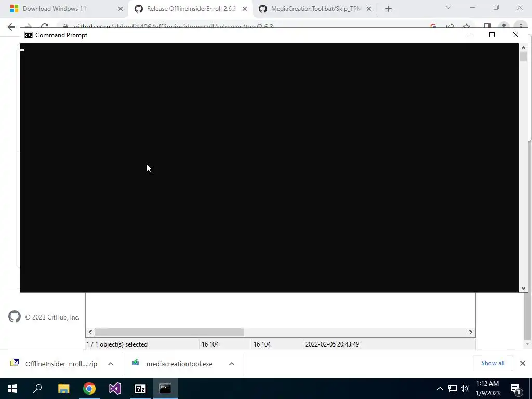Close the MediaCreationTool.bat tab

point(369,9)
